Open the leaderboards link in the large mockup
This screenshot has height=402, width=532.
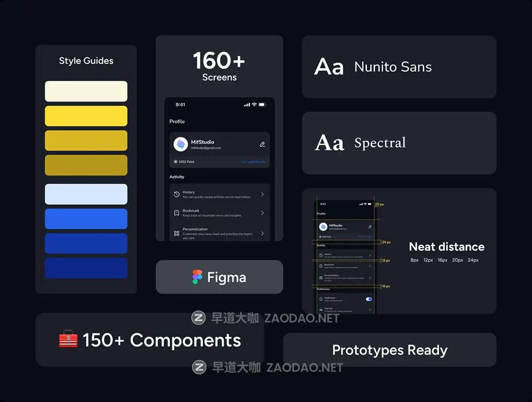pyautogui.click(x=253, y=162)
